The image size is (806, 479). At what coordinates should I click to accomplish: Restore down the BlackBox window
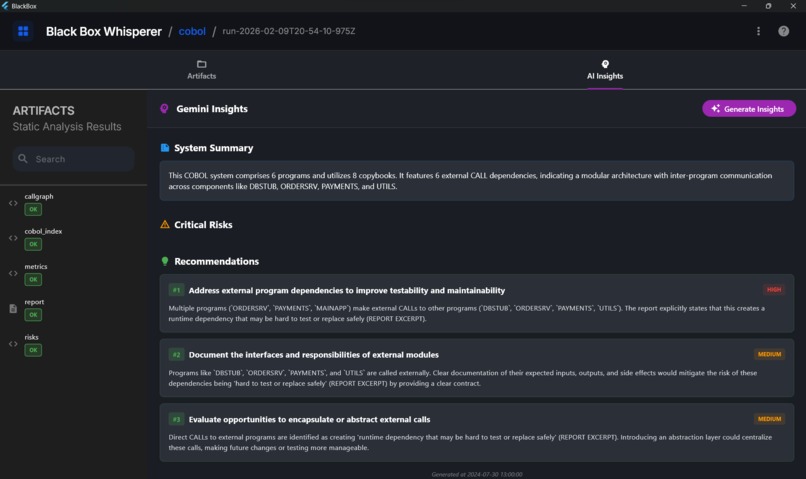click(x=768, y=6)
